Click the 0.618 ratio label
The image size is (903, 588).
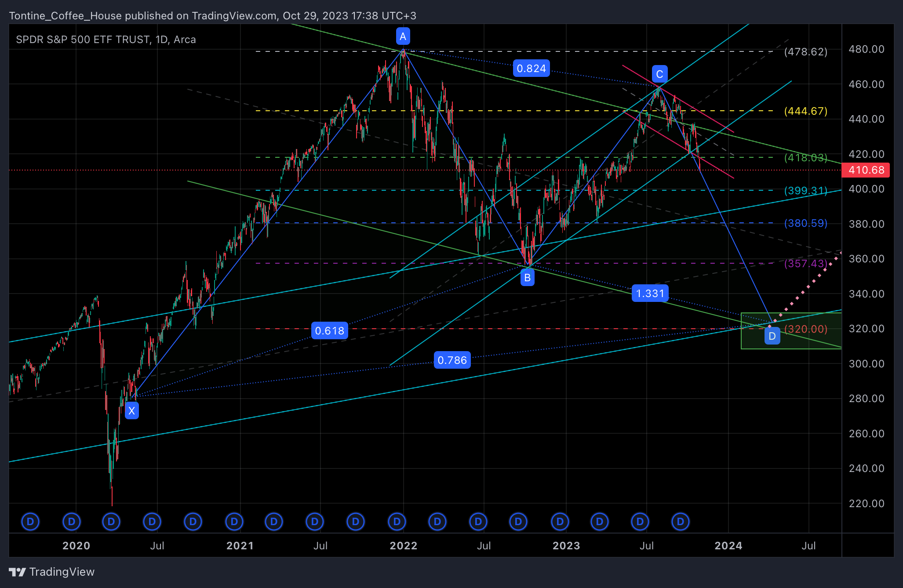329,330
